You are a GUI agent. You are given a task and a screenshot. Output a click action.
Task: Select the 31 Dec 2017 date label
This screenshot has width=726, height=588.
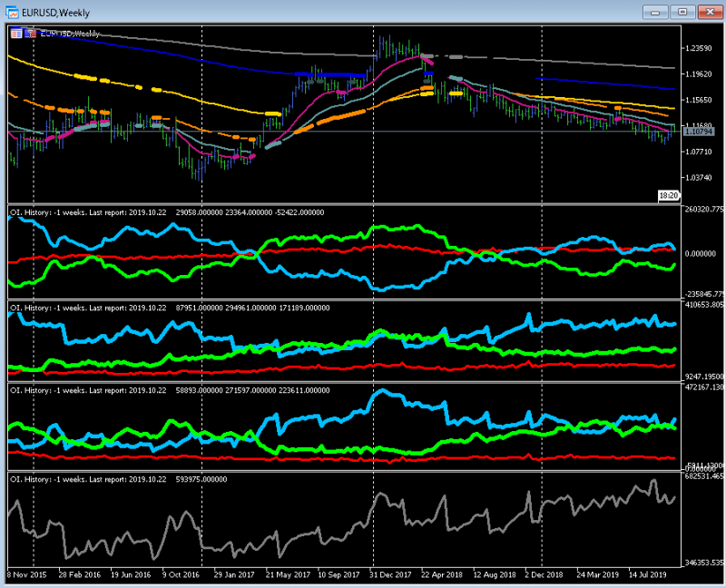point(390,574)
